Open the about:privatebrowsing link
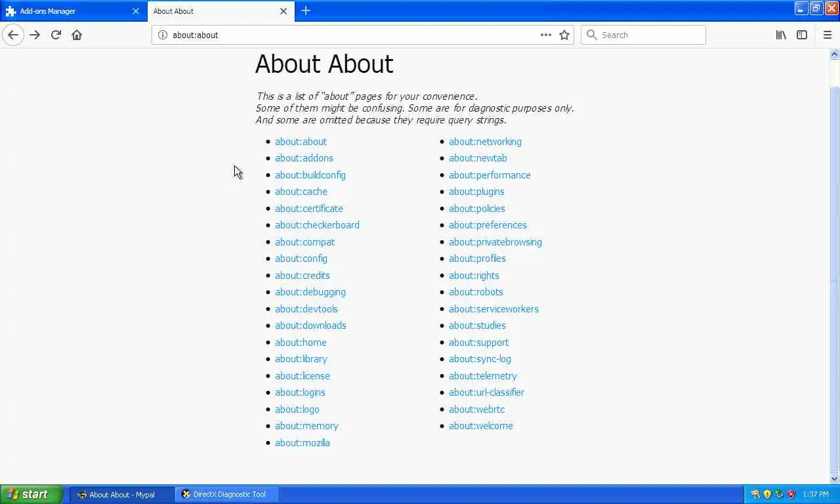The height and width of the screenshot is (504, 840). point(495,242)
